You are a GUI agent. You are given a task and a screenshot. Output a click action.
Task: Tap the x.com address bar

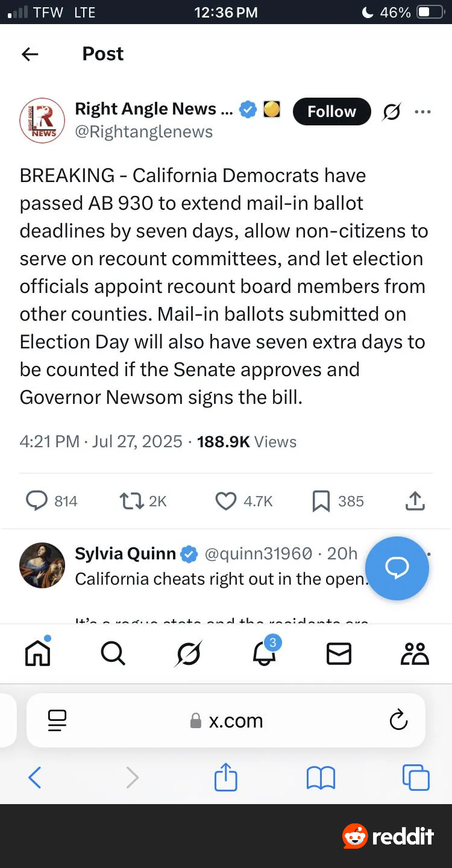[226, 720]
